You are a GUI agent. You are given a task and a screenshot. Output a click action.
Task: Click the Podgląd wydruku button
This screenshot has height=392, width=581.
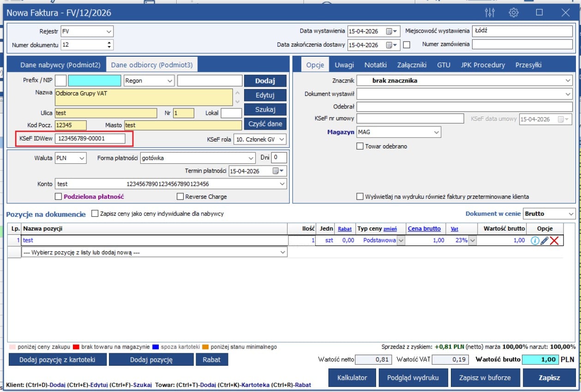click(412, 377)
